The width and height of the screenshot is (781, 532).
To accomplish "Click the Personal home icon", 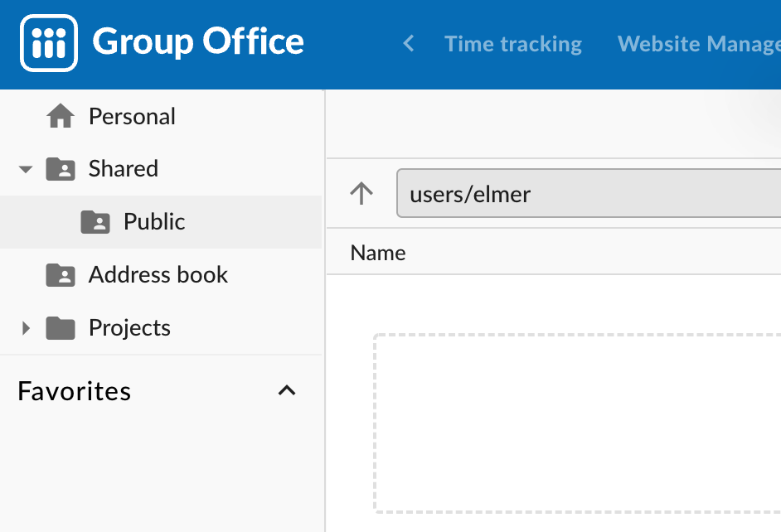I will pos(61,116).
